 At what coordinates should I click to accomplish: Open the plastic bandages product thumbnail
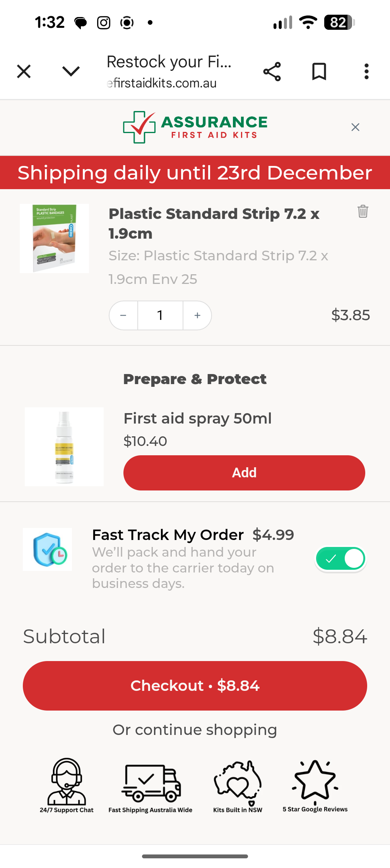click(x=55, y=238)
